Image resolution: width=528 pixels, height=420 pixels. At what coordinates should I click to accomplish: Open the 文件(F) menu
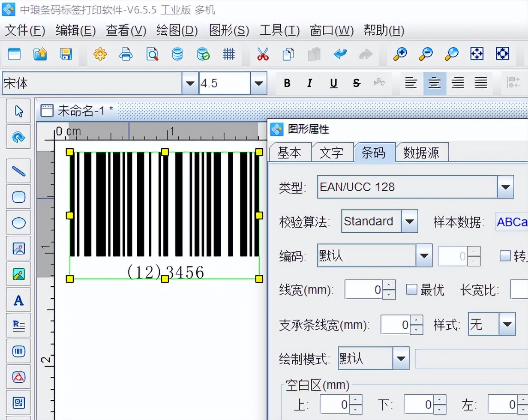coord(25,30)
